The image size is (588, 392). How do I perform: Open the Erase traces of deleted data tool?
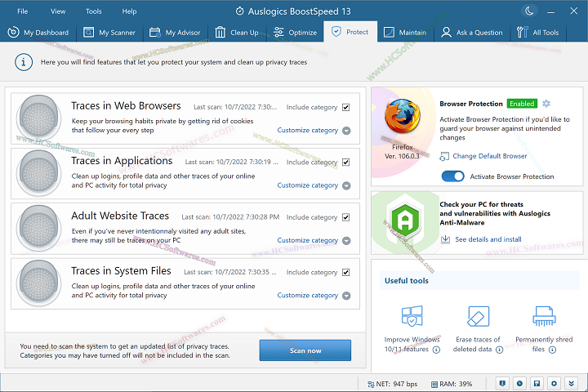pyautogui.click(x=478, y=317)
